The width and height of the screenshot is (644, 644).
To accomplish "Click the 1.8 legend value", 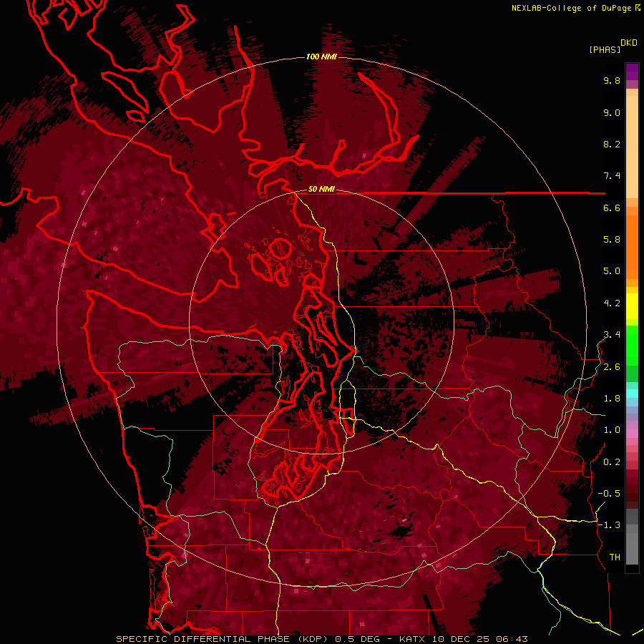I will tap(612, 399).
